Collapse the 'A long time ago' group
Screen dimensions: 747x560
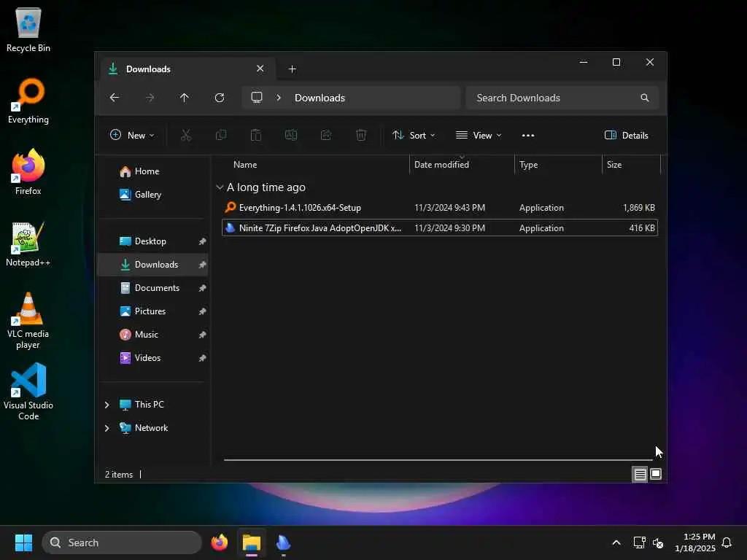click(220, 187)
